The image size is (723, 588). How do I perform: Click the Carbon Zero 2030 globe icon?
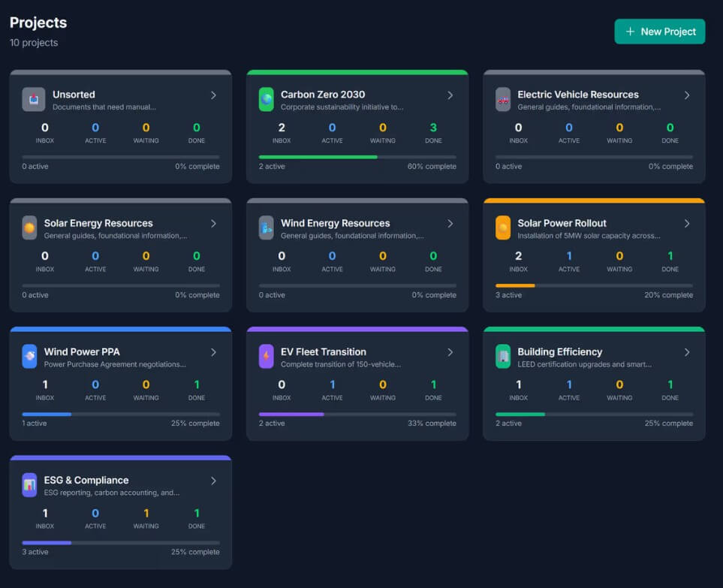(266, 100)
